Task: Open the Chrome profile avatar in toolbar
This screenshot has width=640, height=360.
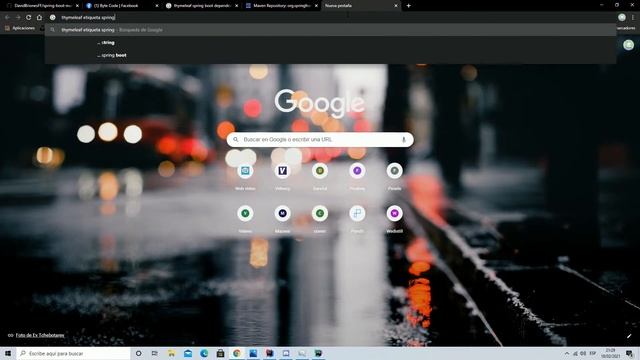Action: (x=622, y=17)
